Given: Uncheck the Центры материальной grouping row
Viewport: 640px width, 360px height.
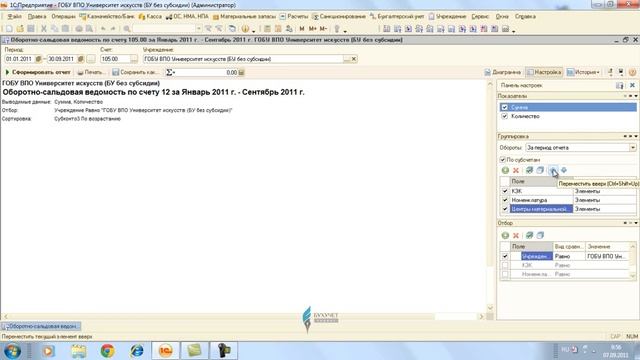Looking at the screenshot, I should [505, 209].
